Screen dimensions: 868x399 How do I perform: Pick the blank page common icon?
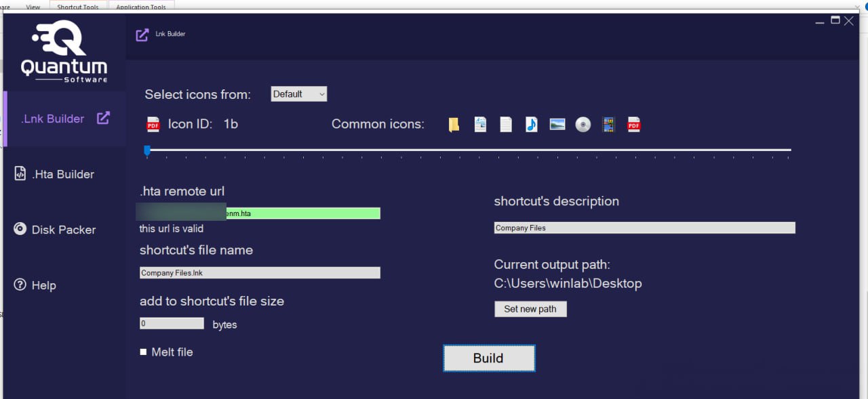[506, 125]
